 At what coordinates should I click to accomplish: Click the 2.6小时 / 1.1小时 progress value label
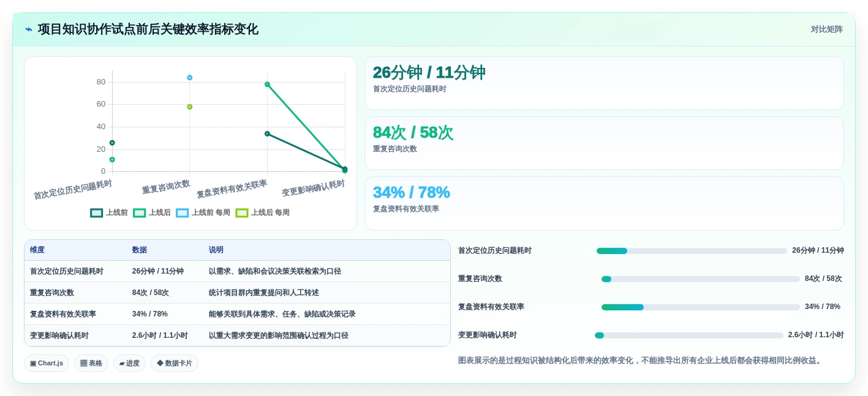click(816, 335)
